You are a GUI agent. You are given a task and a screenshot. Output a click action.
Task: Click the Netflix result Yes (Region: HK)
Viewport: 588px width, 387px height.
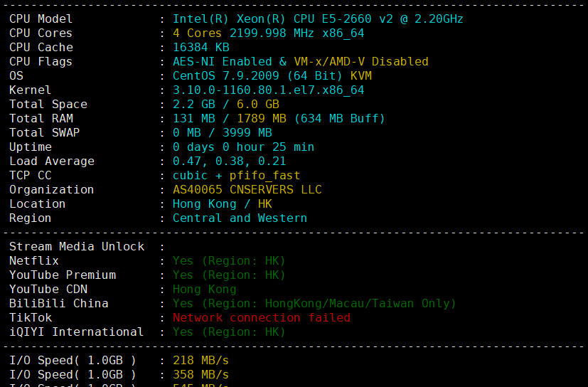point(229,261)
